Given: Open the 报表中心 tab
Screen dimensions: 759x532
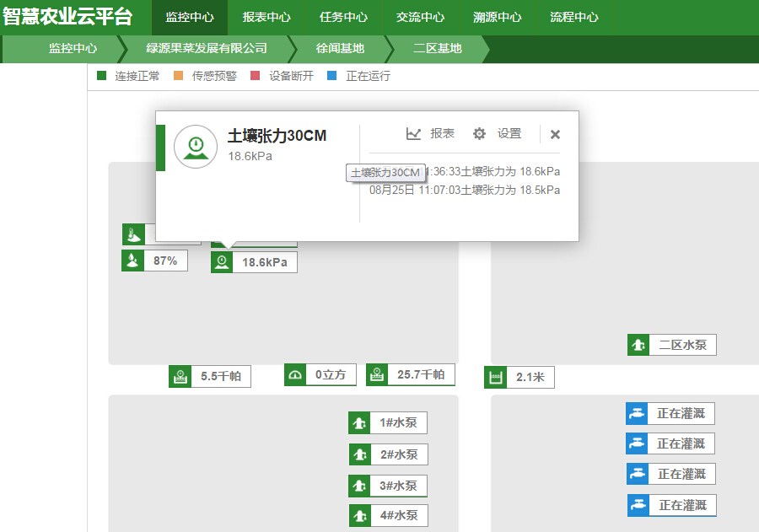Looking at the screenshot, I should click(266, 17).
